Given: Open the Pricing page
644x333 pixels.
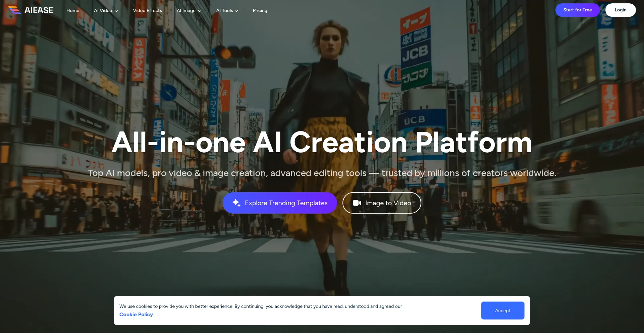Looking at the screenshot, I should pyautogui.click(x=260, y=10).
